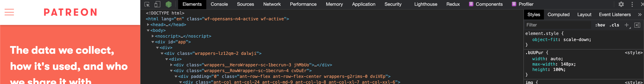644x84 pixels.
Task: Click the Patreon logo
Action: [70, 12]
